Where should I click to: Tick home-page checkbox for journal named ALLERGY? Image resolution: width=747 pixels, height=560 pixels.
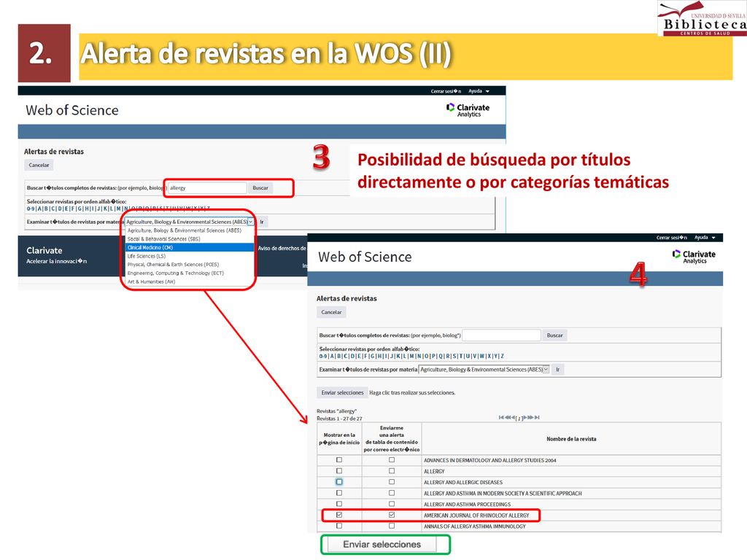coord(339,471)
